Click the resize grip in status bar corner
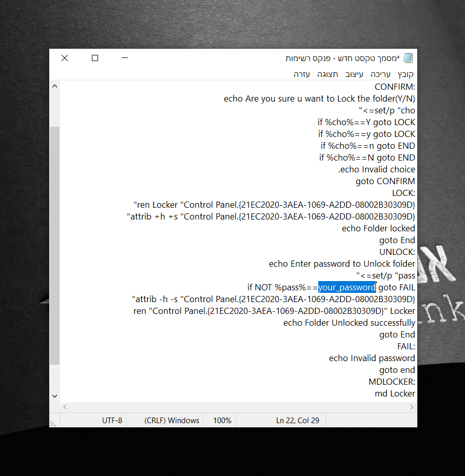465x476 pixels. pos(53,424)
